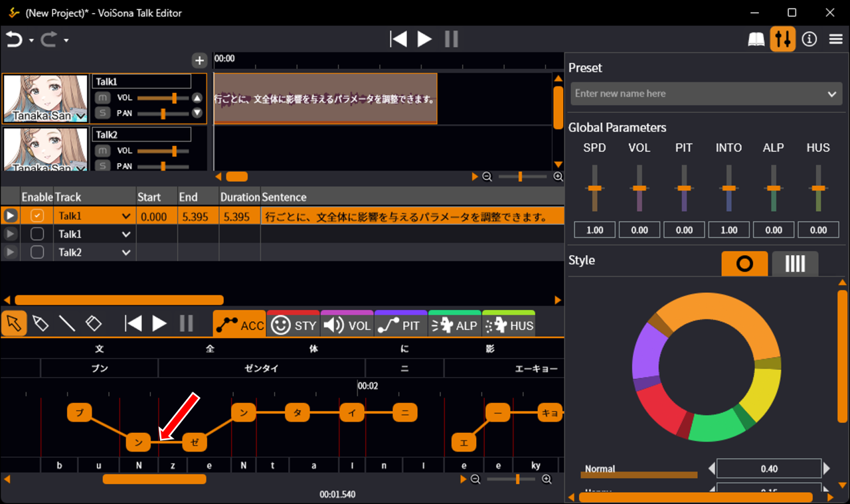Click the add track plus icon
Screen dimensions: 850x504
199,60
